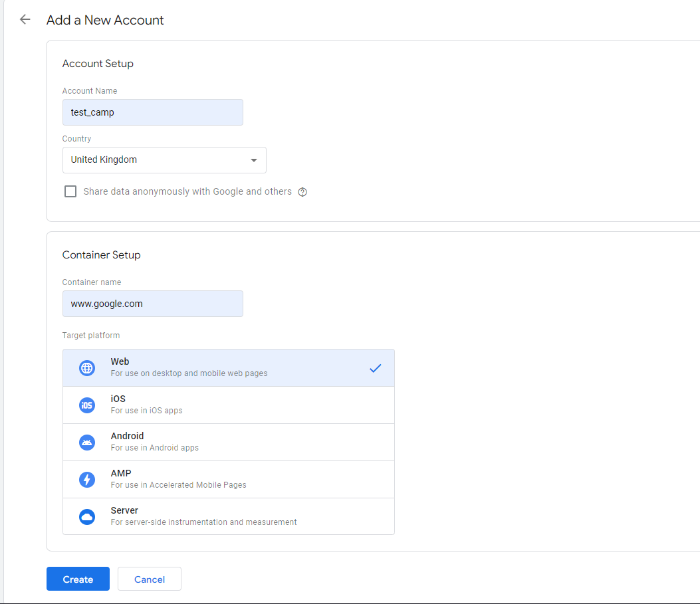
Task: Click the Share data anonymously label text
Action: [187, 191]
